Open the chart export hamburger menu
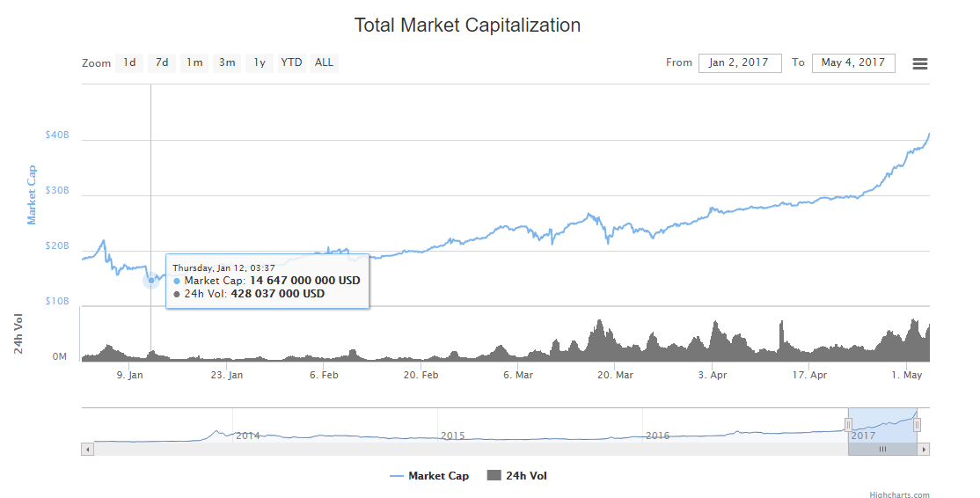Screen dimensions: 980x498 (919, 63)
